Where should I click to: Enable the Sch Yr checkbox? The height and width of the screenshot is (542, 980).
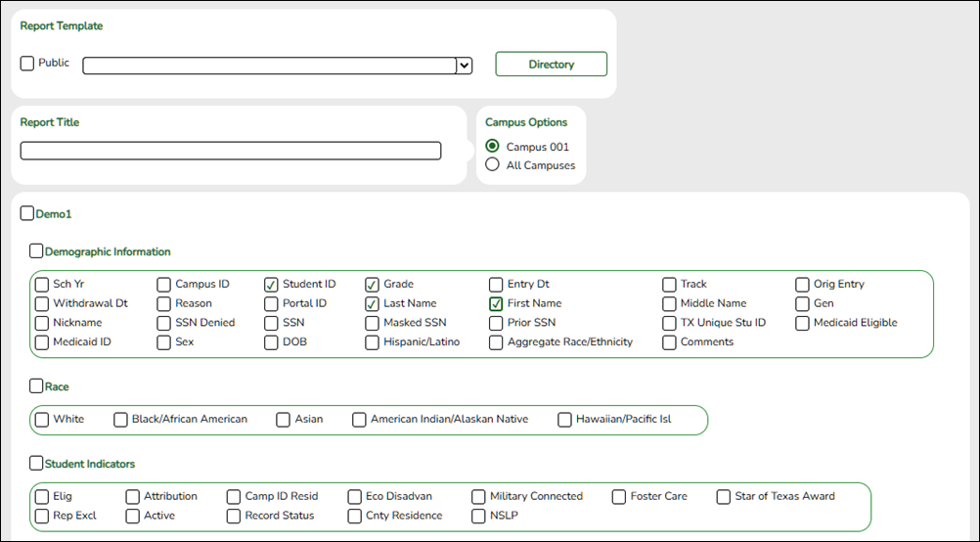click(x=42, y=285)
